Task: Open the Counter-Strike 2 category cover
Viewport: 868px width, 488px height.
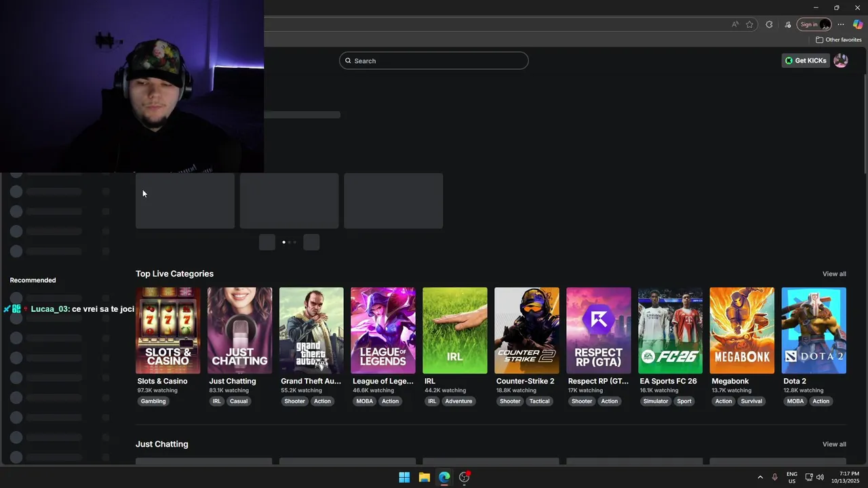Action: (527, 330)
